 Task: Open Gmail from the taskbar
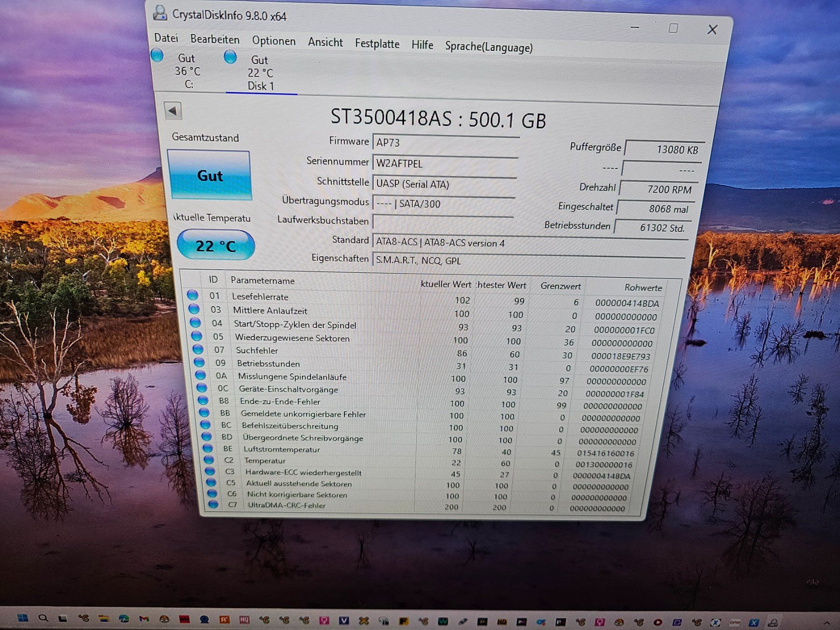click(x=144, y=619)
